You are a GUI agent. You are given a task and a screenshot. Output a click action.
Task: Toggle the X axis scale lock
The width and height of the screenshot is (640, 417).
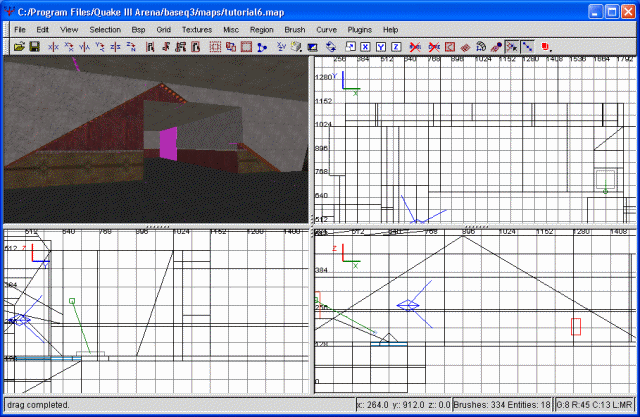pyautogui.click(x=365, y=47)
